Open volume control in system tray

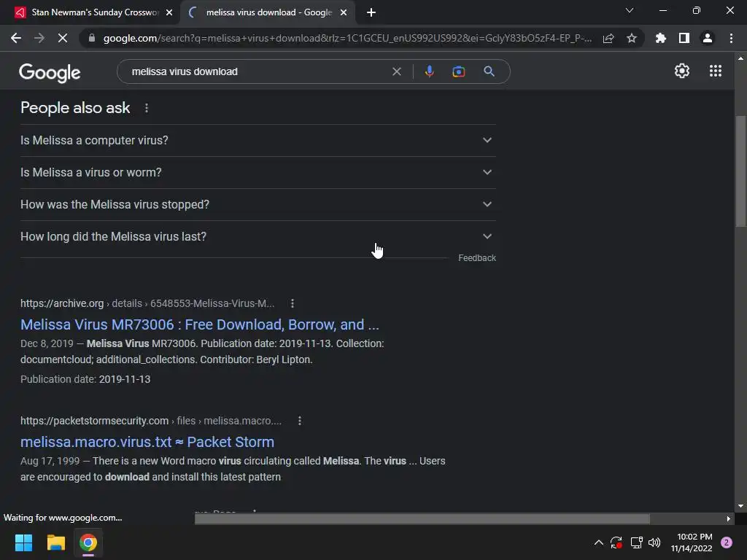[654, 542]
